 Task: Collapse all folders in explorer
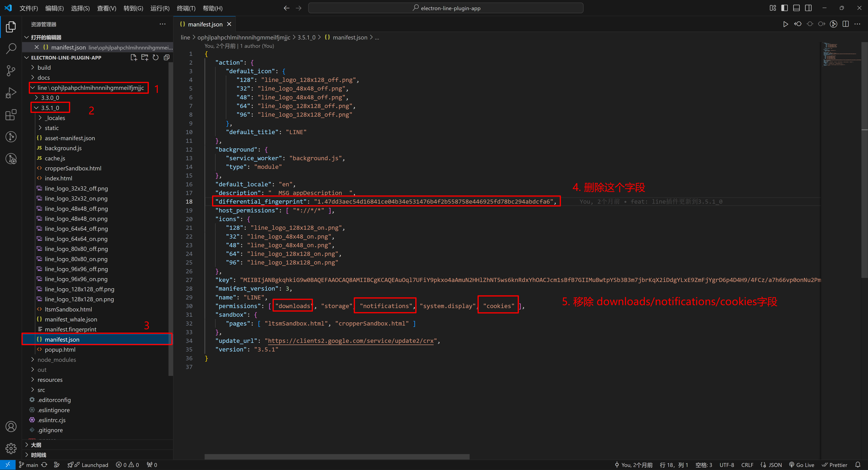point(166,58)
